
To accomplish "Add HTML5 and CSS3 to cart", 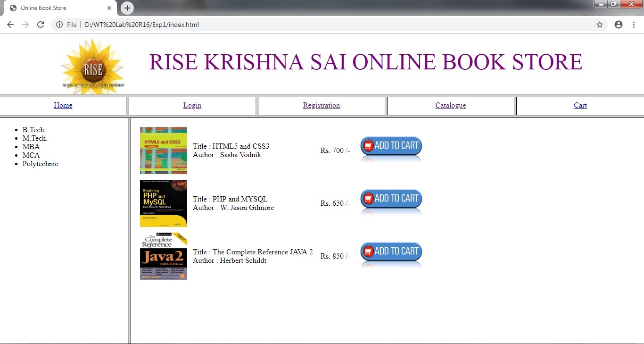I will click(391, 145).
